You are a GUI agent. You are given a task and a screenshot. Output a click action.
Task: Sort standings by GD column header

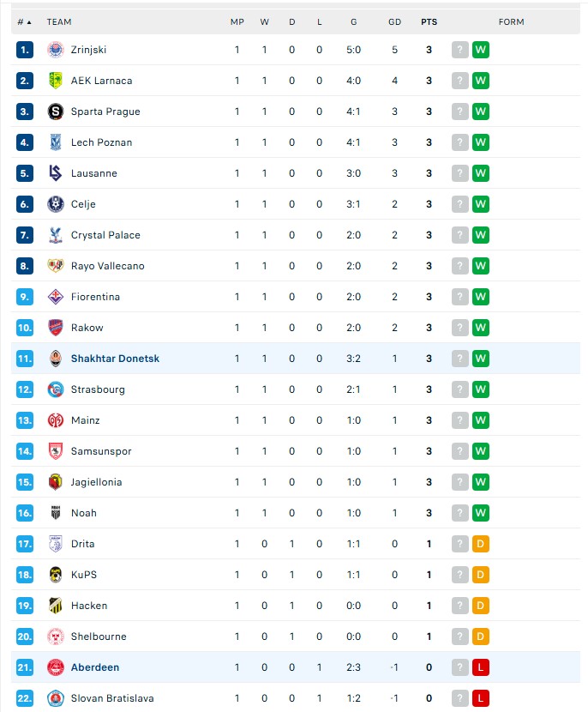coord(394,21)
